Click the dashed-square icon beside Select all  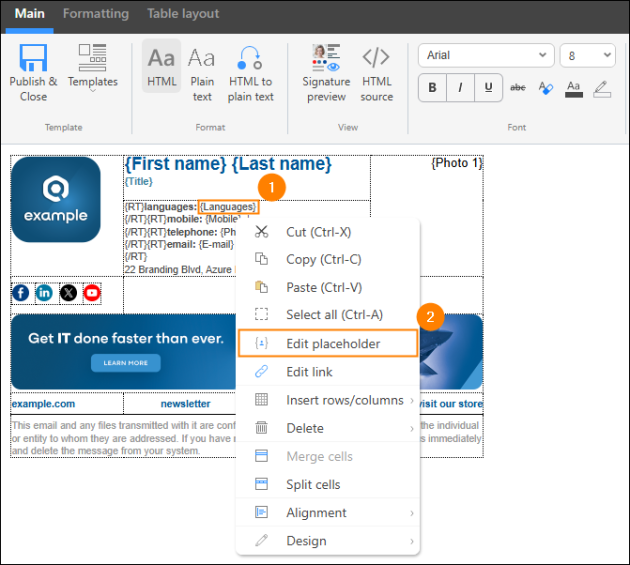[262, 314]
